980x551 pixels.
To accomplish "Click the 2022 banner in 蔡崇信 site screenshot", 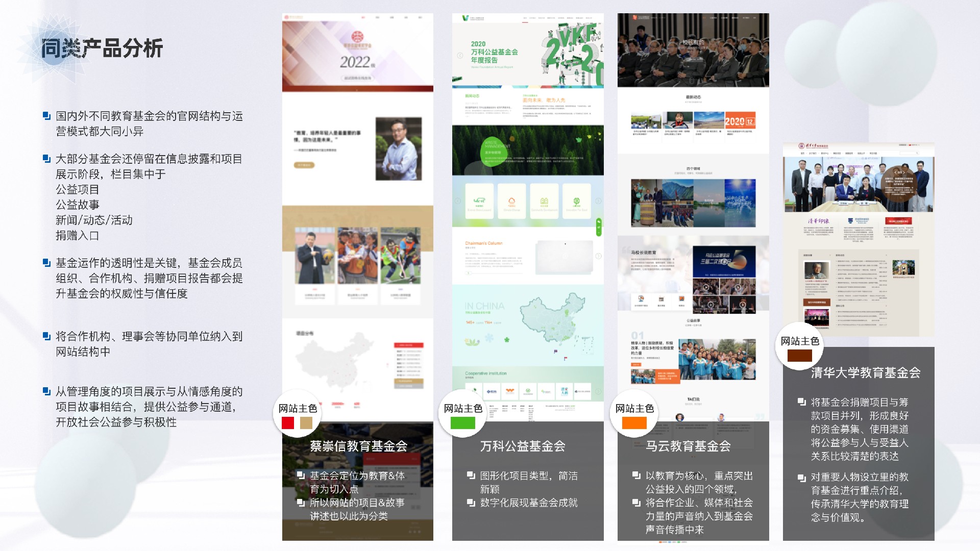I will coord(358,56).
